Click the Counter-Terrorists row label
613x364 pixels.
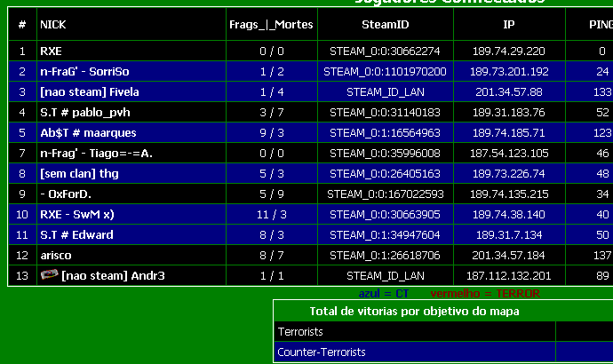pos(322,352)
